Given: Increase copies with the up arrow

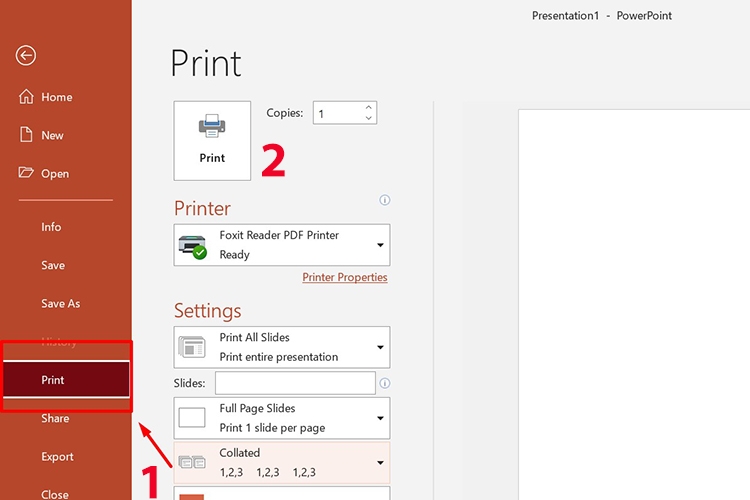Looking at the screenshot, I should (368, 107).
